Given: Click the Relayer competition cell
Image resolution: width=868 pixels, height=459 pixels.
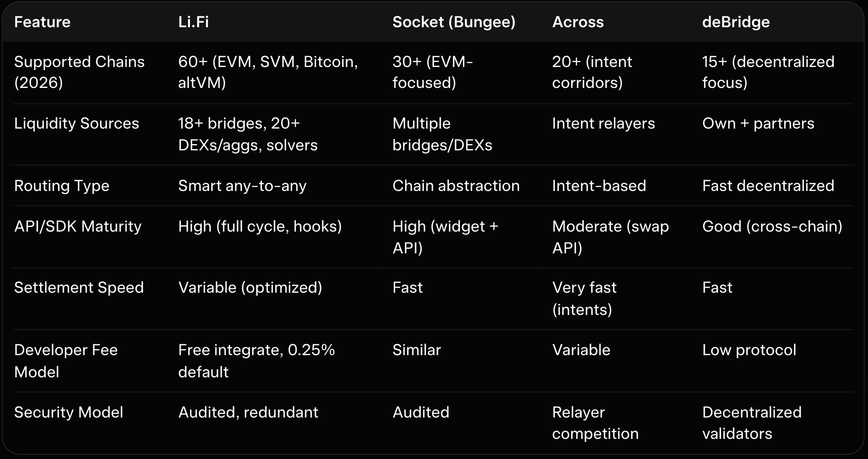Looking at the screenshot, I should [595, 423].
